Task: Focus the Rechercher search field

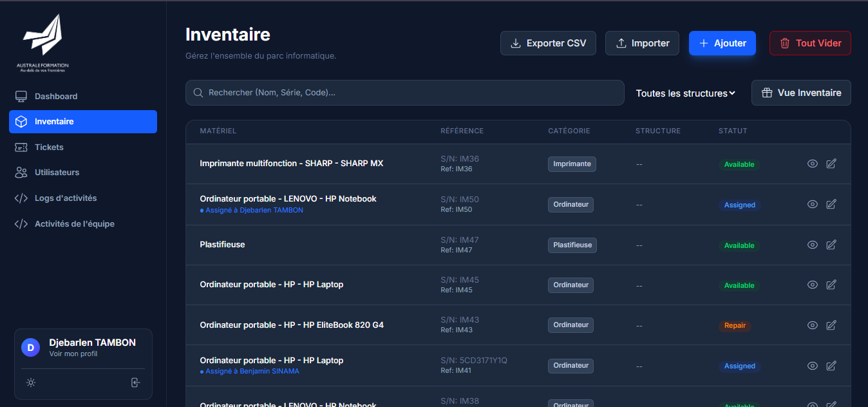Action: pyautogui.click(x=405, y=93)
